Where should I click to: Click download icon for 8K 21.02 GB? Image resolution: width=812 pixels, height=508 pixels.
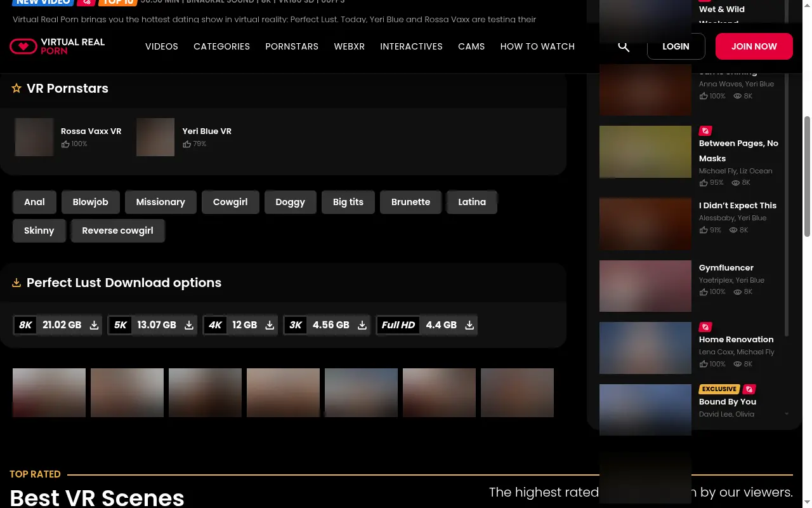[94, 325]
